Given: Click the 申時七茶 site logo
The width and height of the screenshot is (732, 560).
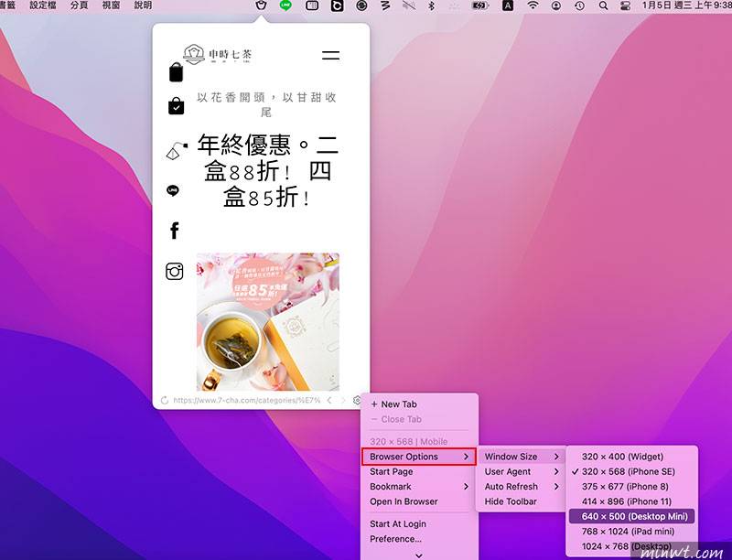Looking at the screenshot, I should 218,54.
